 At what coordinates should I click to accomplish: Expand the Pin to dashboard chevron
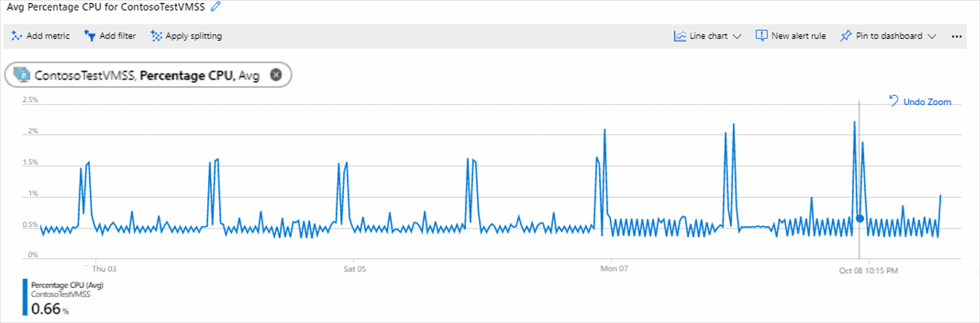coord(932,36)
